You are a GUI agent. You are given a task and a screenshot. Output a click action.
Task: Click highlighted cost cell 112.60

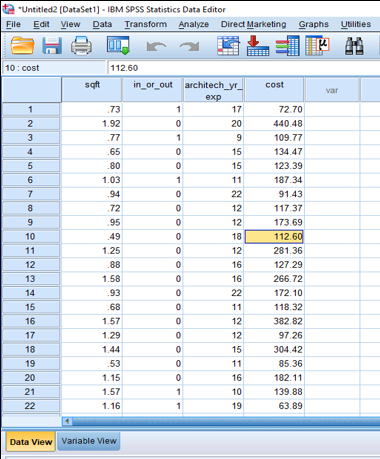(x=274, y=236)
